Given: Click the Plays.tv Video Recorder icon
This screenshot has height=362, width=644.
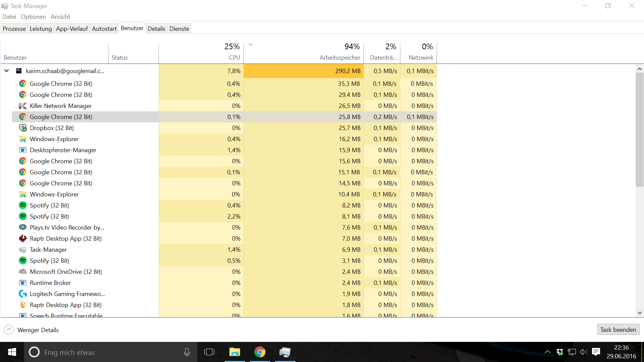Looking at the screenshot, I should [23, 228].
